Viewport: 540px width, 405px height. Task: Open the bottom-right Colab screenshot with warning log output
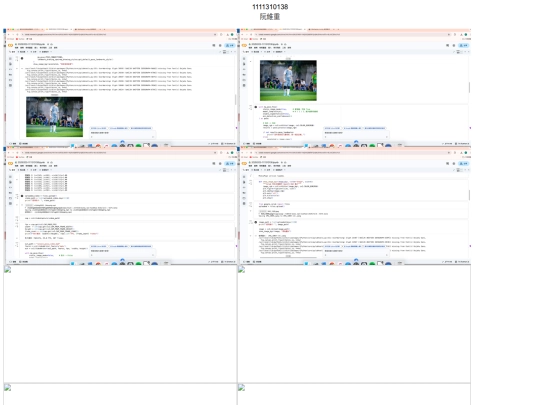354,206
